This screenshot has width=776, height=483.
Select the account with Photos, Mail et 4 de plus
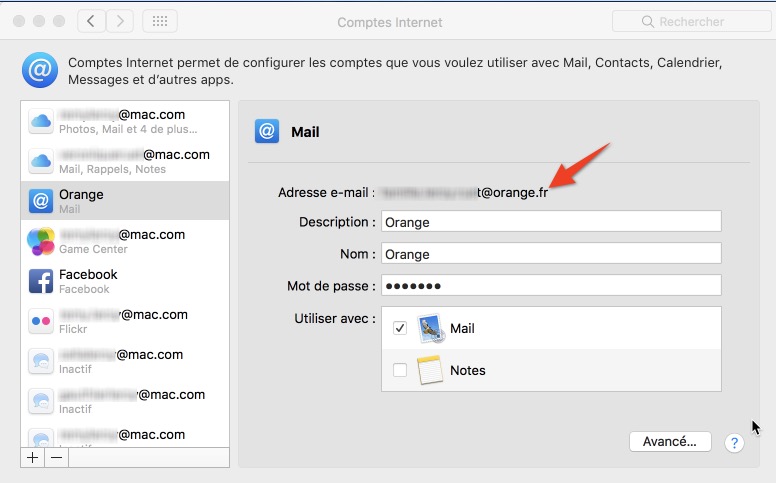click(x=125, y=121)
